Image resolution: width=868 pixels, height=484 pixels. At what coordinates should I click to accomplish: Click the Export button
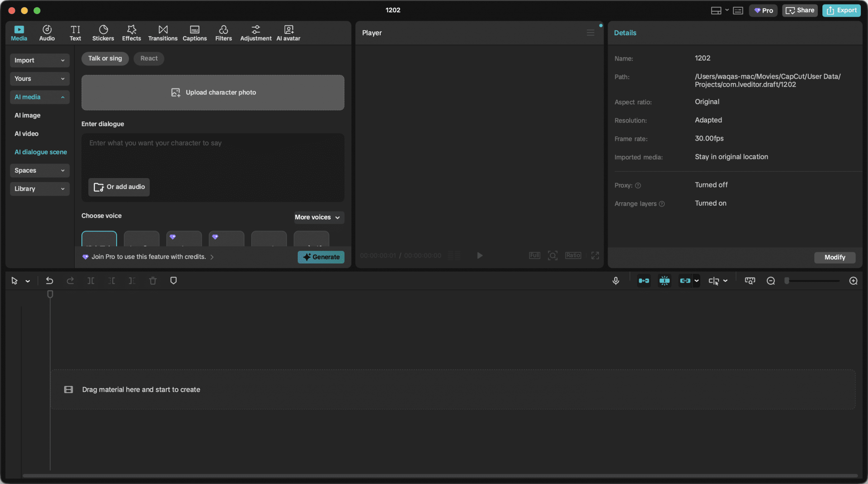point(841,10)
